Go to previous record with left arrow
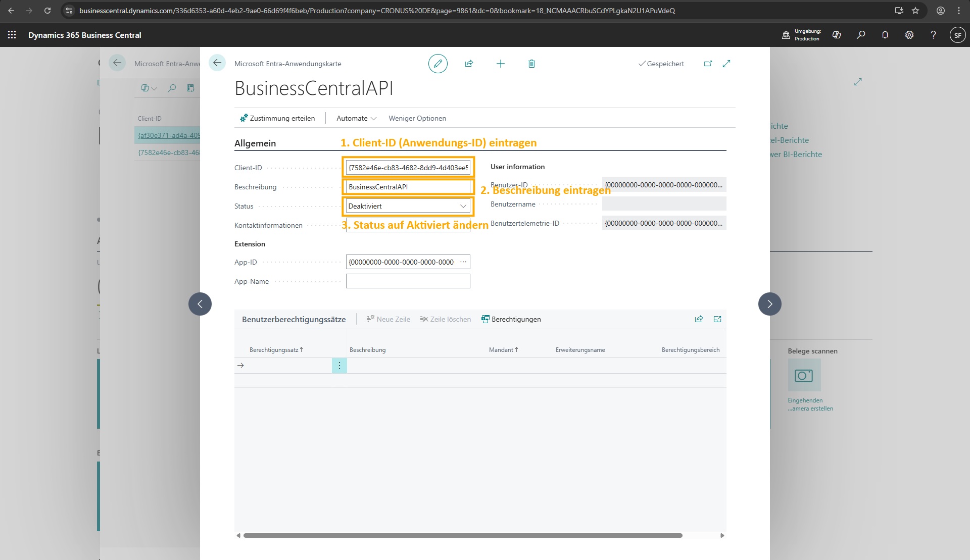This screenshot has height=560, width=970. (x=200, y=304)
